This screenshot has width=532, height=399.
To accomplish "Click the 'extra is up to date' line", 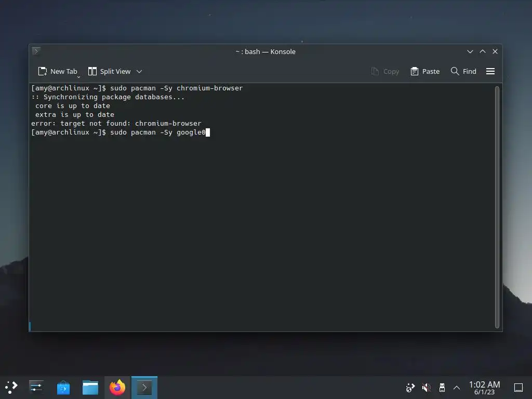I will [x=75, y=115].
